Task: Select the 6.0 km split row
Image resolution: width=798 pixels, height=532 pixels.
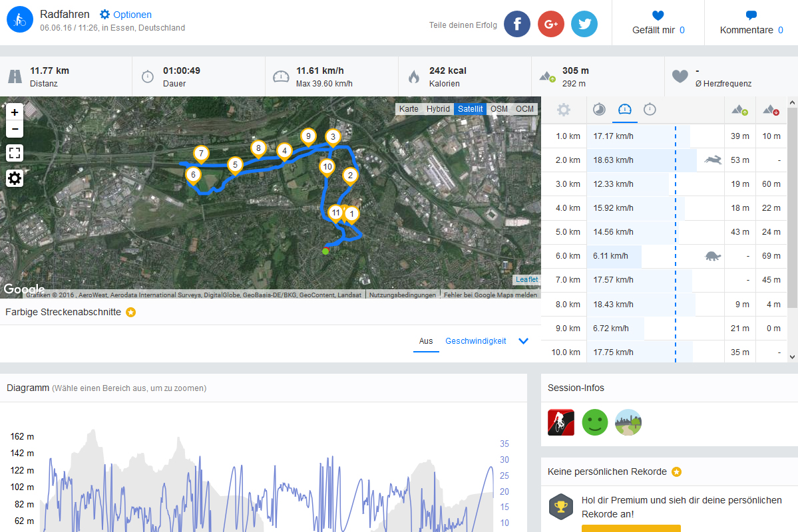Action: (x=664, y=256)
